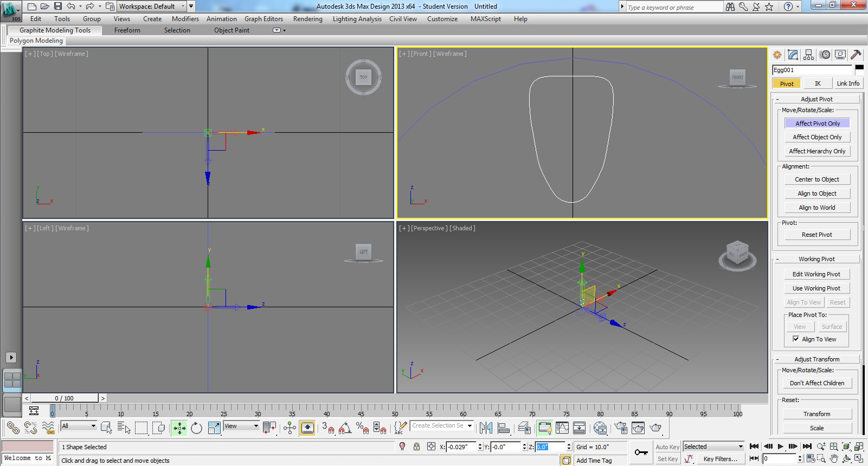This screenshot has width=868, height=466.
Task: Open the Display command panel tab
Action: pyautogui.click(x=840, y=55)
